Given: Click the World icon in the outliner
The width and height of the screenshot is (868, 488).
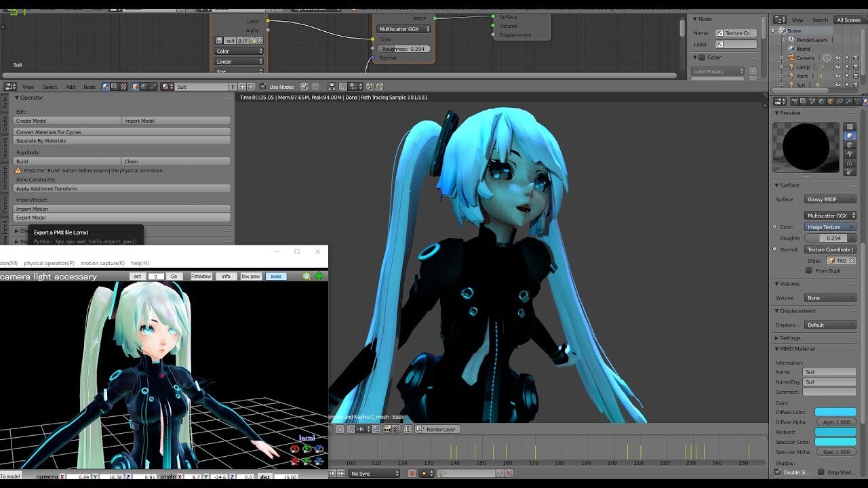Looking at the screenshot, I should [x=791, y=49].
